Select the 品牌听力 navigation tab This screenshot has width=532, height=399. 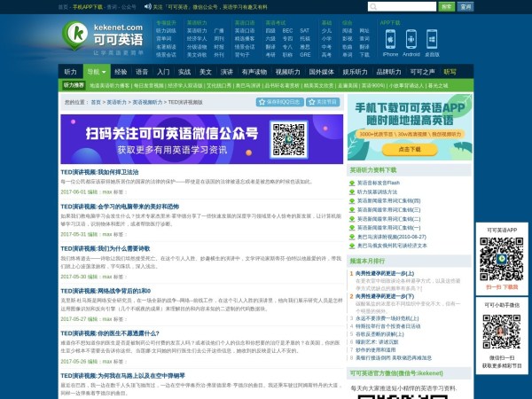click(x=388, y=71)
